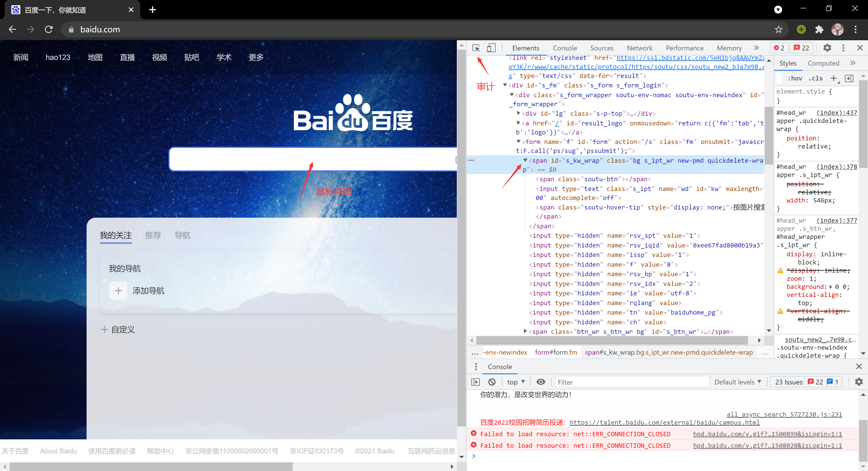The image size is (868, 471).
Task: Open the Network tab
Action: 639,48
